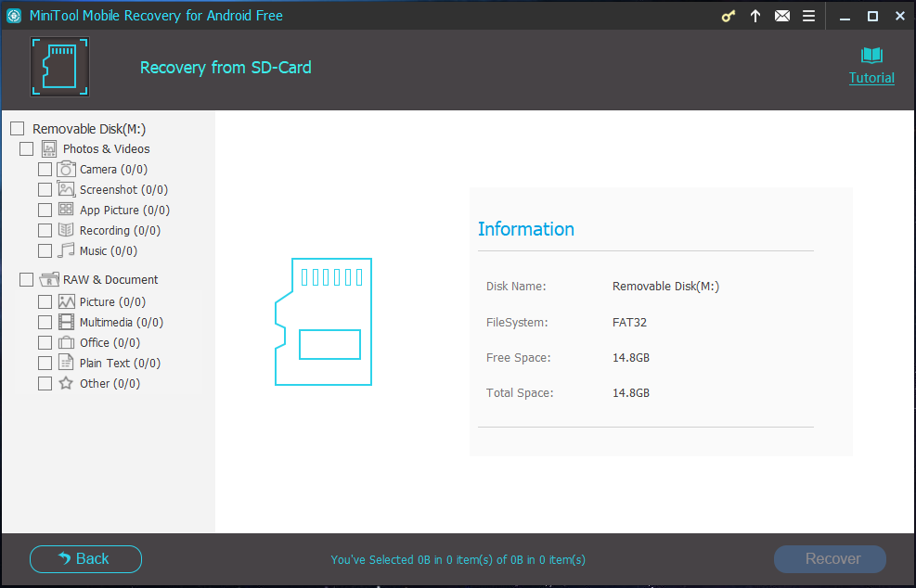916x588 pixels.
Task: Check the Removable Disk(M:) checkbox
Action: click(18, 129)
